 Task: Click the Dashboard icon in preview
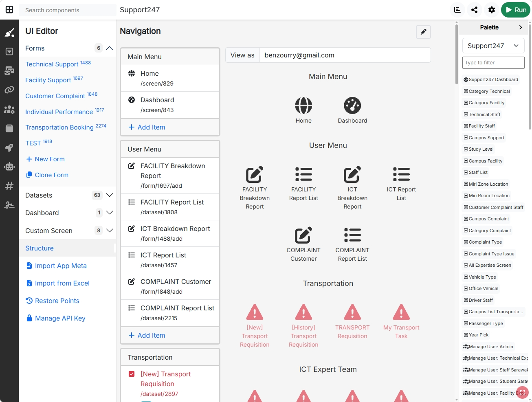[x=352, y=105]
